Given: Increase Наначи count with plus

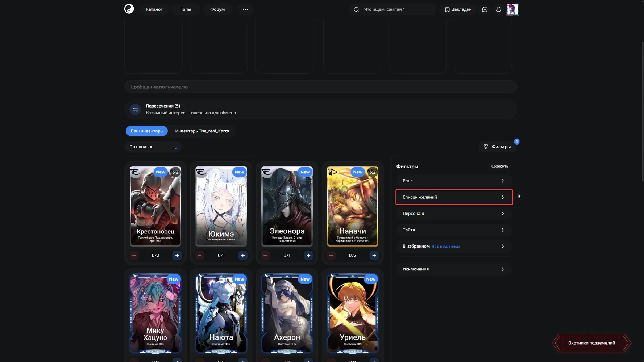Looking at the screenshot, I should click(x=374, y=256).
